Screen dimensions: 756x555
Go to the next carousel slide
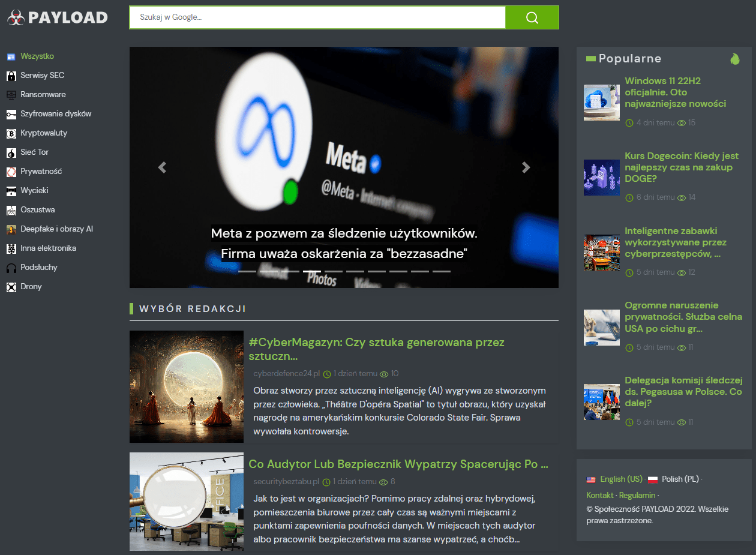pos(526,167)
